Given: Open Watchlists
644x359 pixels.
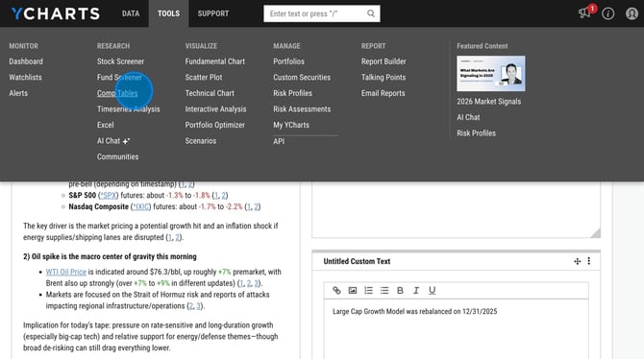Looking at the screenshot, I should click(x=25, y=77).
